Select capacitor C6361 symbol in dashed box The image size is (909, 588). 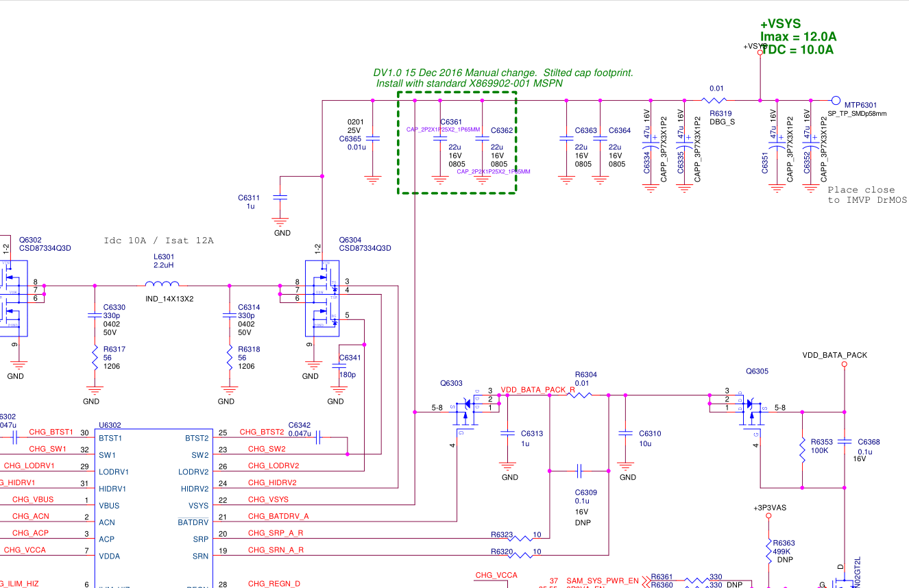(x=440, y=139)
